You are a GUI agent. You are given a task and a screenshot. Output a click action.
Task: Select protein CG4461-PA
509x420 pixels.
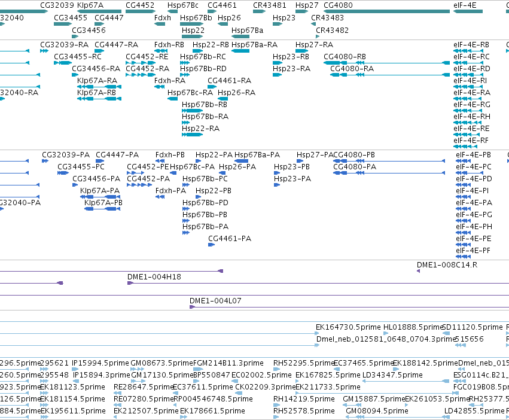[230, 239]
